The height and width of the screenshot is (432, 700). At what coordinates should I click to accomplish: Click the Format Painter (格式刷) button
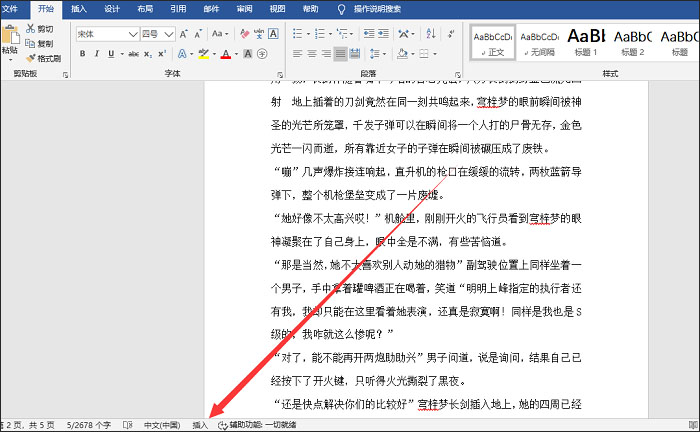coord(42,58)
